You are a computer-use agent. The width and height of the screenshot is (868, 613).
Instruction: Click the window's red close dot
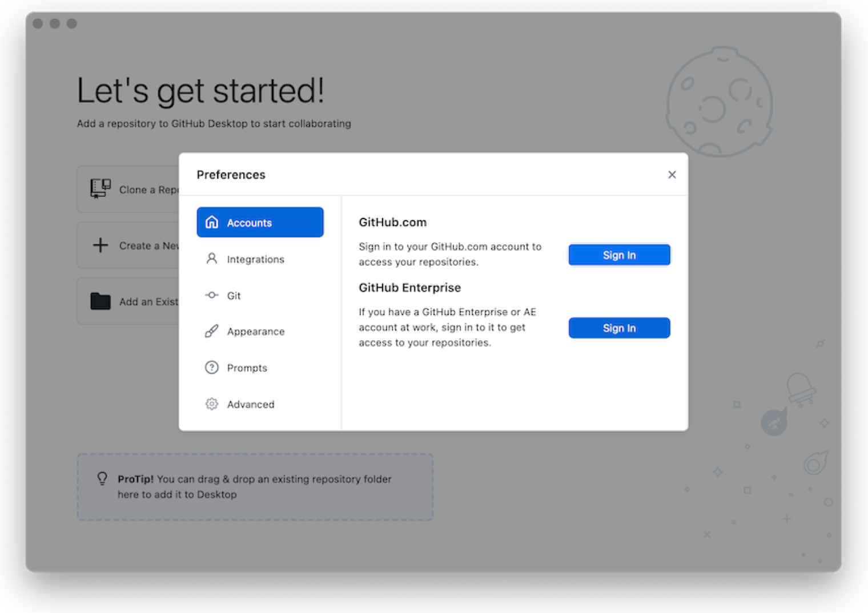pos(38,23)
